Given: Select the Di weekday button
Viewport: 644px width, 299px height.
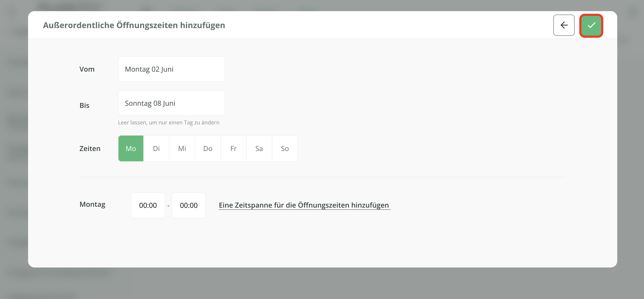Looking at the screenshot, I should 156,148.
